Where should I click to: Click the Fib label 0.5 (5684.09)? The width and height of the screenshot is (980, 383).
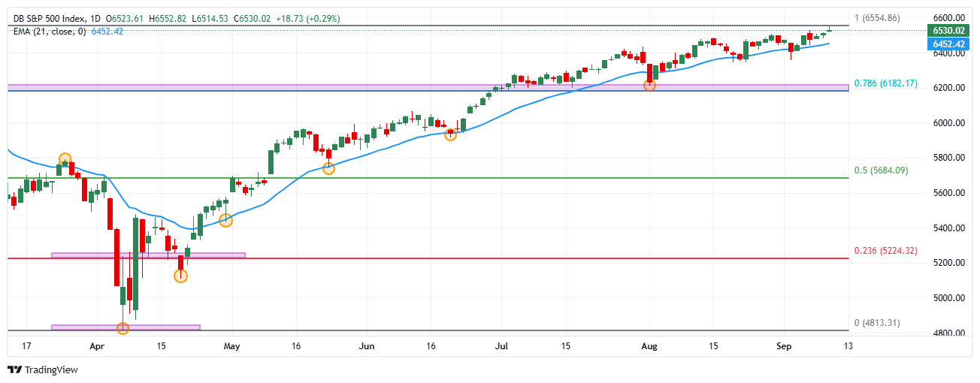tap(882, 170)
